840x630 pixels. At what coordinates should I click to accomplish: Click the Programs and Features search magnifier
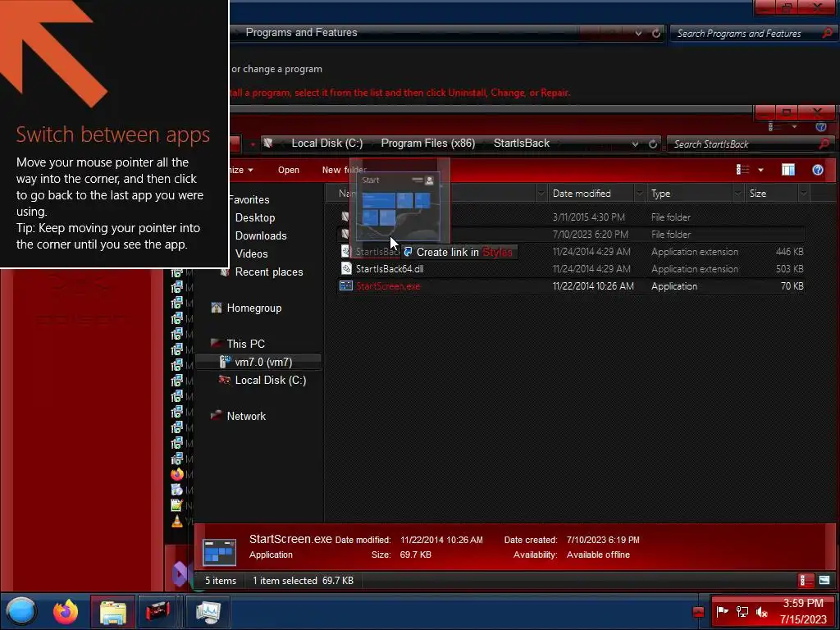(x=827, y=33)
